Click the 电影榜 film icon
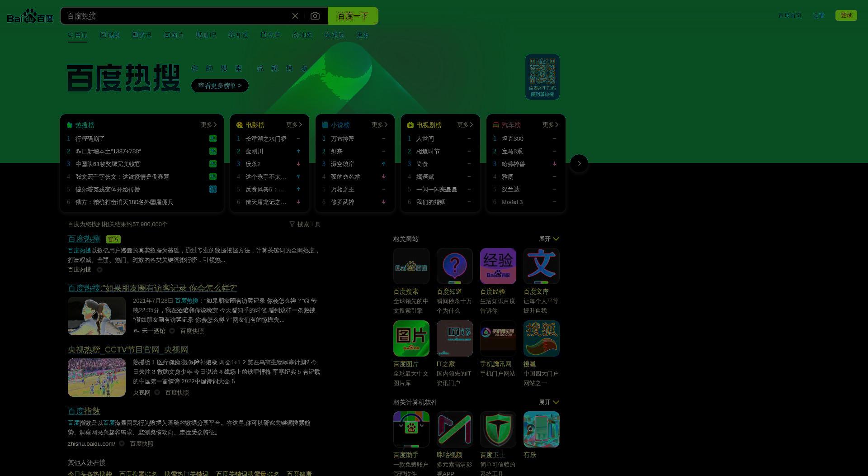 pyautogui.click(x=240, y=125)
